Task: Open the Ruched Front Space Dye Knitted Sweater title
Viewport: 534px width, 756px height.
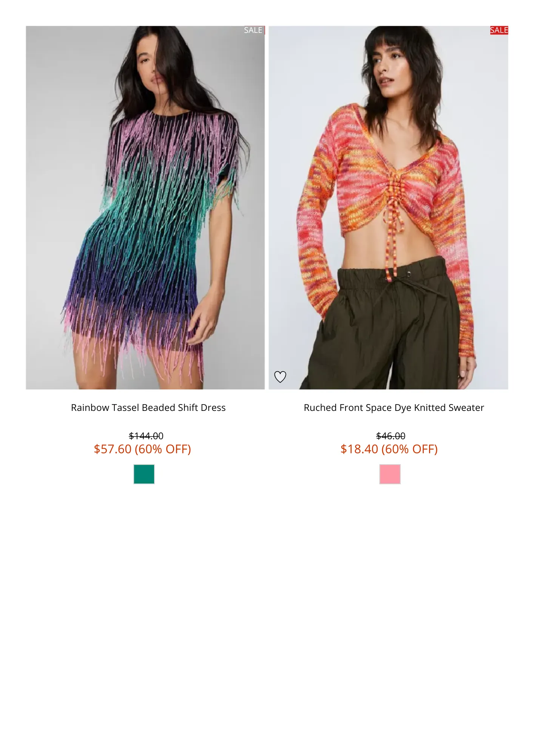Action: click(x=394, y=407)
